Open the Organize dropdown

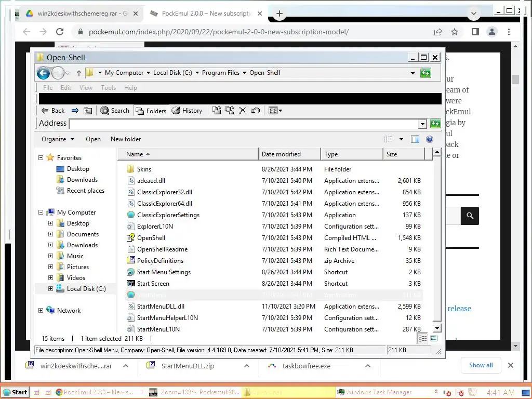[58, 139]
